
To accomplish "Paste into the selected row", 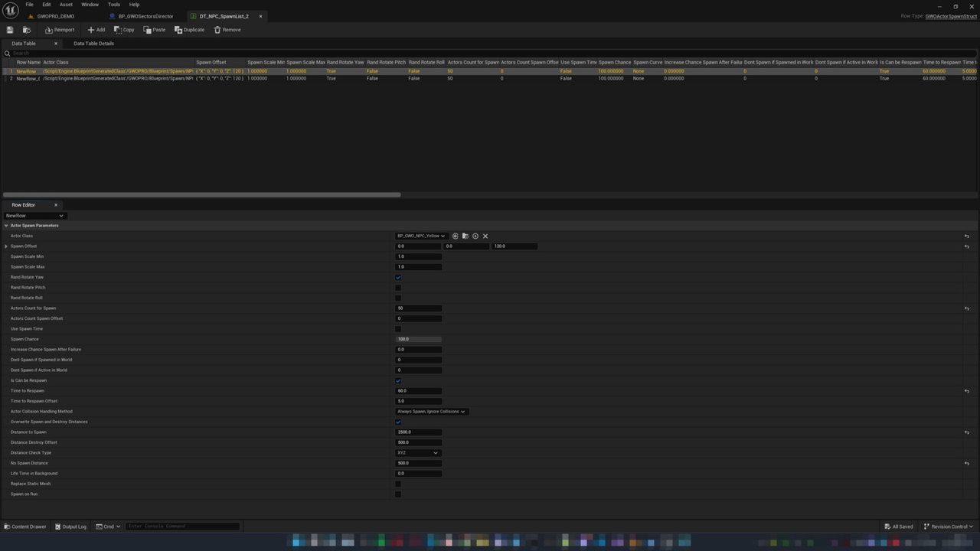I will coord(154,30).
